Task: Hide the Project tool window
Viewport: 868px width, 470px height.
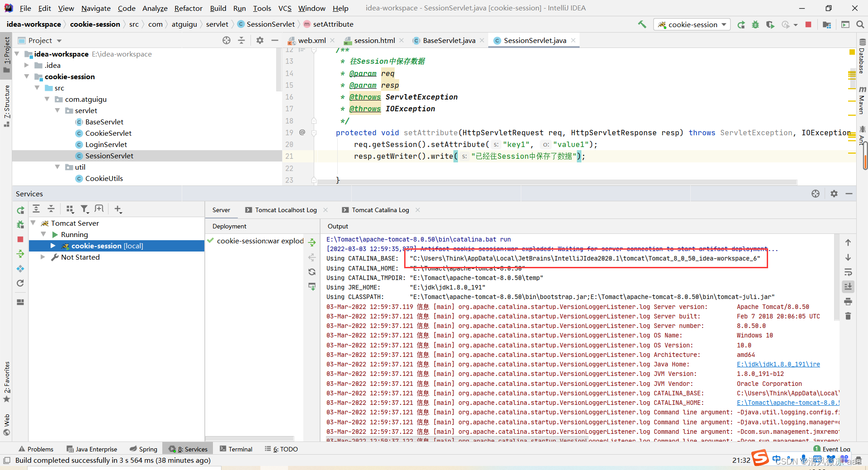Action: tap(274, 40)
